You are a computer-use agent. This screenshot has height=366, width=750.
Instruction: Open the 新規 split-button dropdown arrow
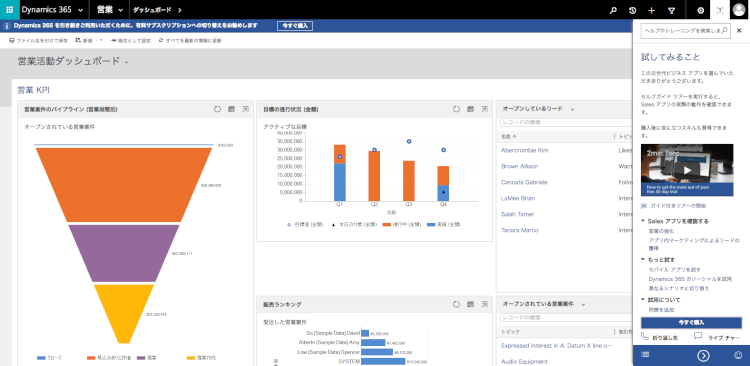101,41
